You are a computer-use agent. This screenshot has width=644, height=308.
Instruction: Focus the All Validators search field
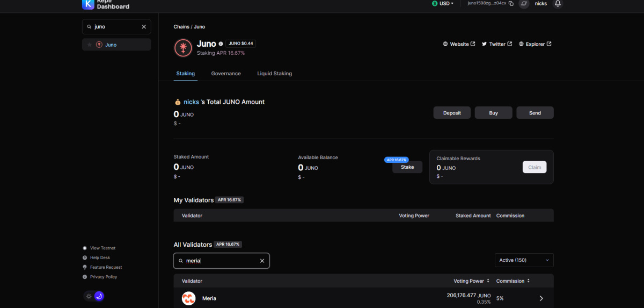click(x=221, y=261)
